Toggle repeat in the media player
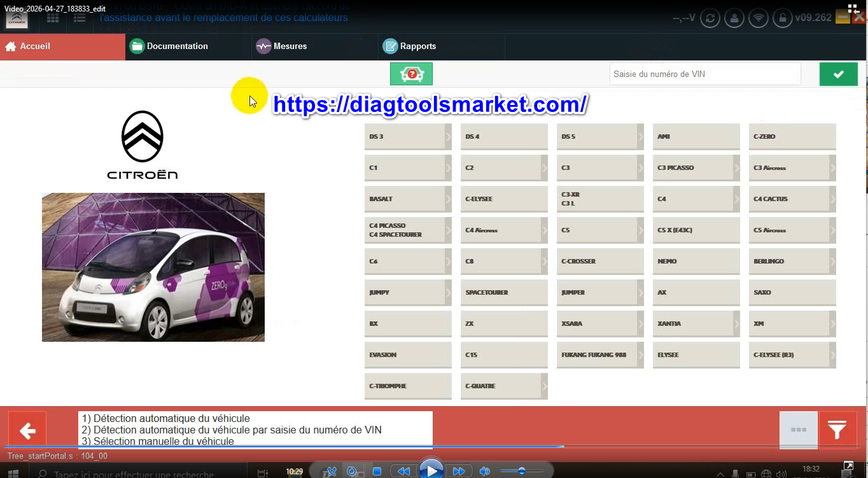868x478 pixels. [351, 472]
